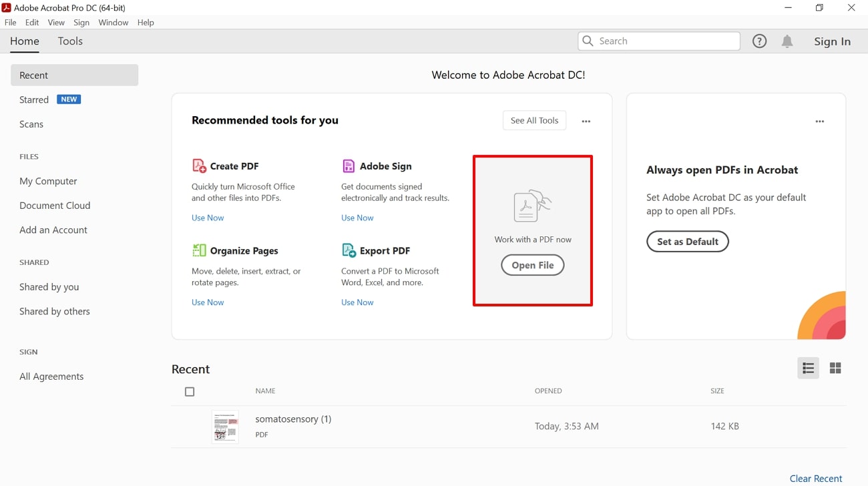Open the Help menu
This screenshot has height=486, width=868.
point(146,23)
